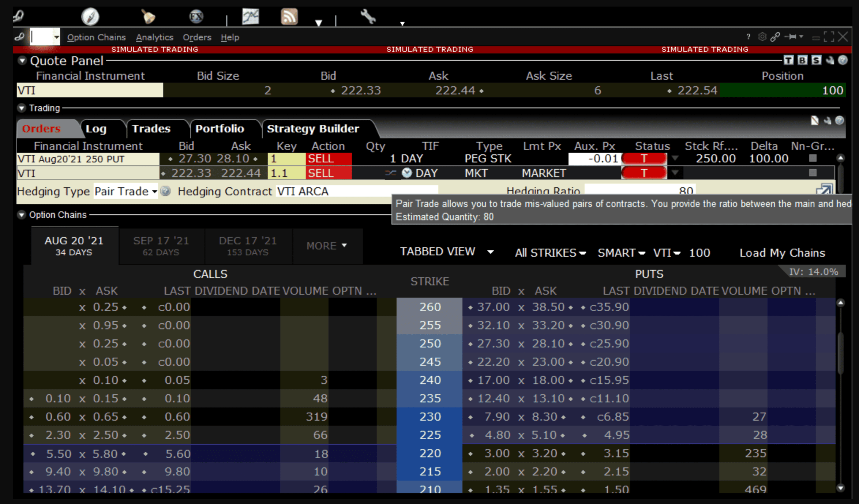This screenshot has height=504, width=859.
Task: Click the chart icon in top toolbar
Action: [x=251, y=17]
